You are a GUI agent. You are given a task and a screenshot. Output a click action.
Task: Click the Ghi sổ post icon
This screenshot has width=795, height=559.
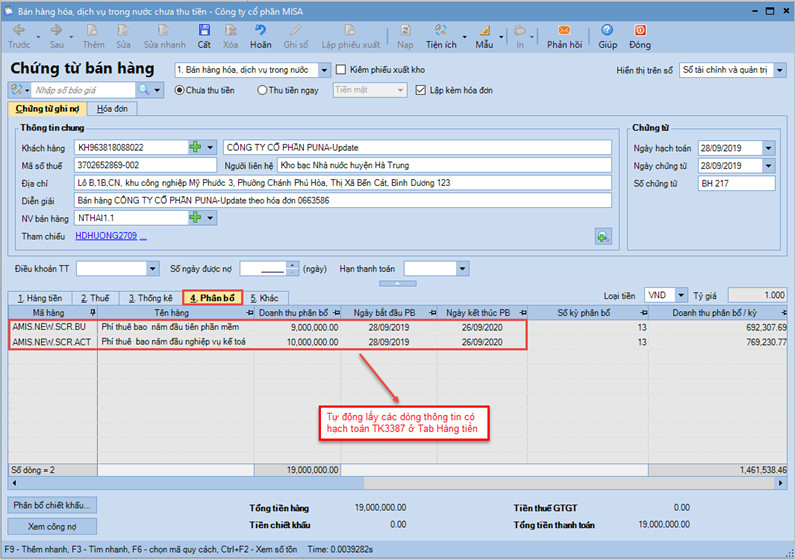tap(296, 36)
